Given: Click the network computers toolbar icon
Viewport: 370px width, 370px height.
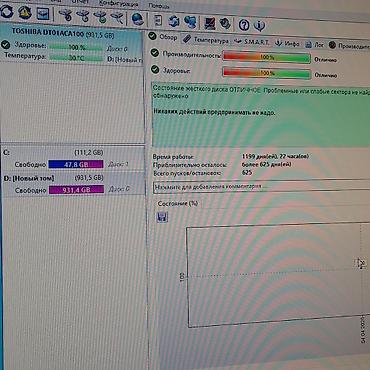Looking at the screenshot, I should tap(190, 22).
